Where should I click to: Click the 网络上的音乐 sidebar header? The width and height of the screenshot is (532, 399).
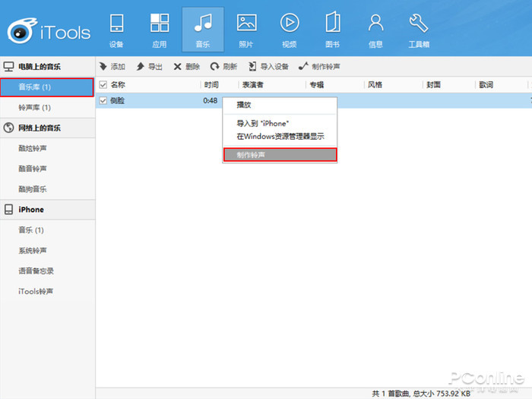click(47, 128)
